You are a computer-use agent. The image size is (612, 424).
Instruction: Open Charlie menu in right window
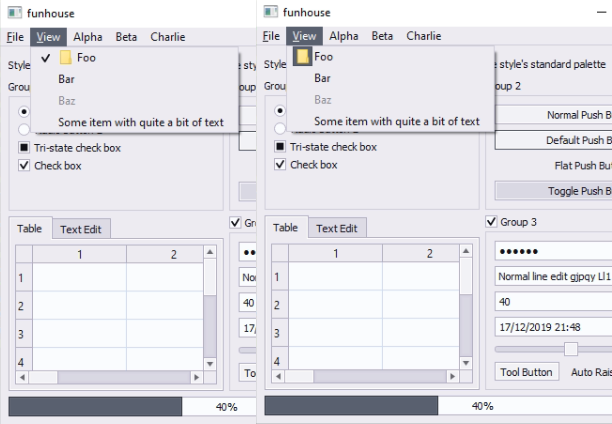click(424, 36)
